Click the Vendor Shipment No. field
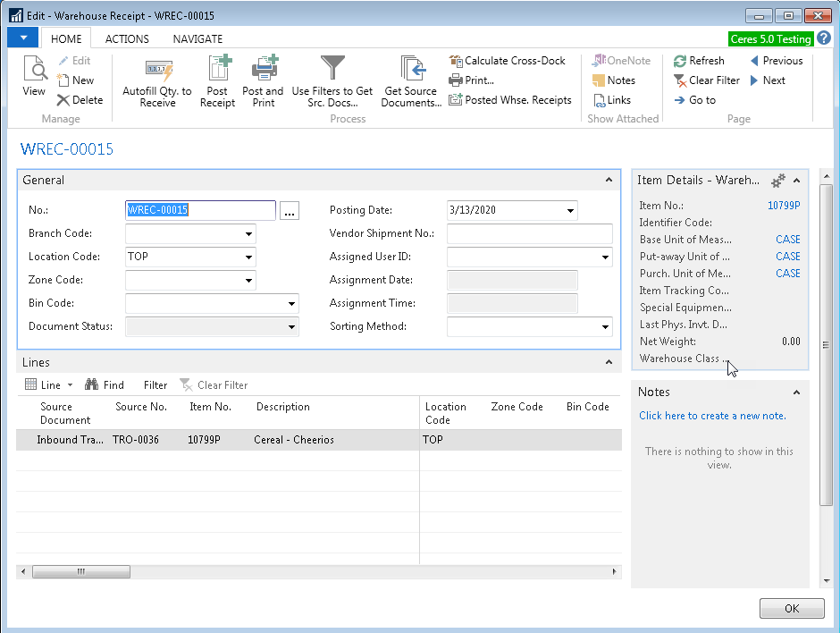This screenshot has width=840, height=633. 529,234
